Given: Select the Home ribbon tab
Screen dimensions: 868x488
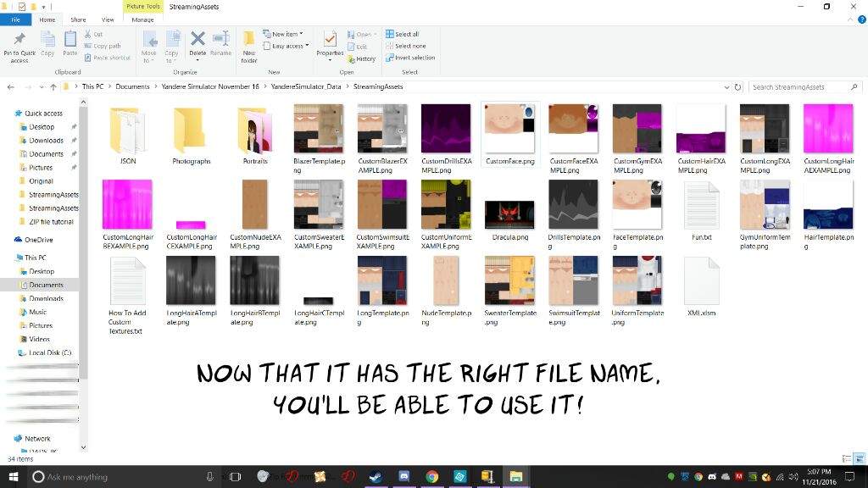Looking at the screenshot, I should point(47,19).
